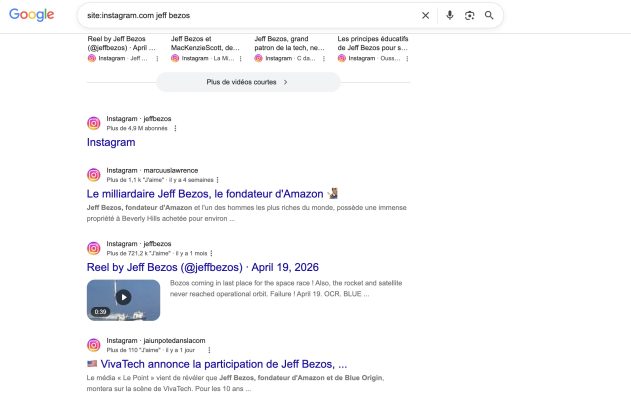
Task: Click 'Plus de vidéos courtes' button
Action: (x=248, y=82)
